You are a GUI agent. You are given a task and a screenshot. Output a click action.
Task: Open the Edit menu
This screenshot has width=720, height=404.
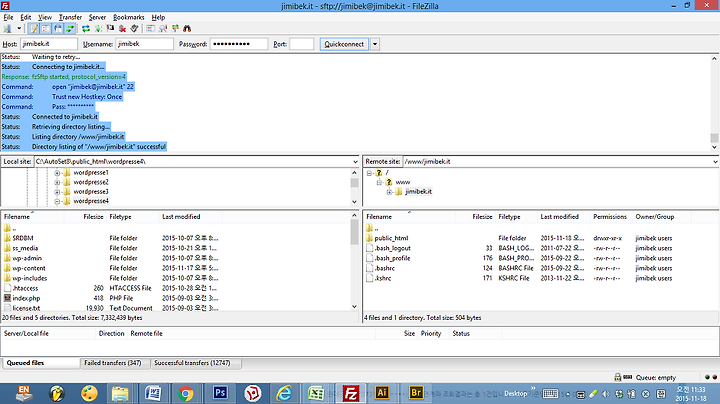coord(26,17)
